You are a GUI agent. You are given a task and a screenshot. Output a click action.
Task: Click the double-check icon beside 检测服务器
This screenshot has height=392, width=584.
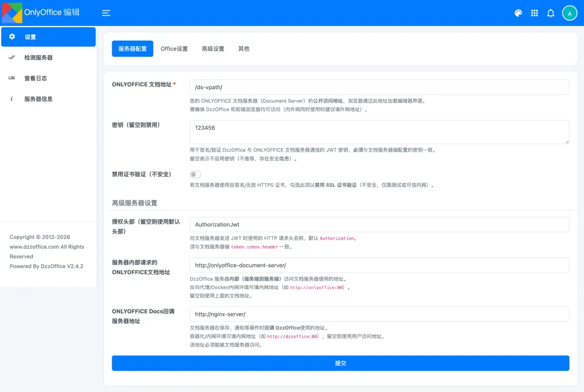(11, 57)
